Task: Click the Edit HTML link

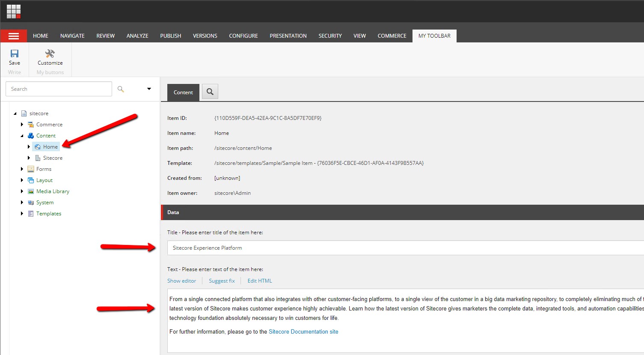Action: 260,281
